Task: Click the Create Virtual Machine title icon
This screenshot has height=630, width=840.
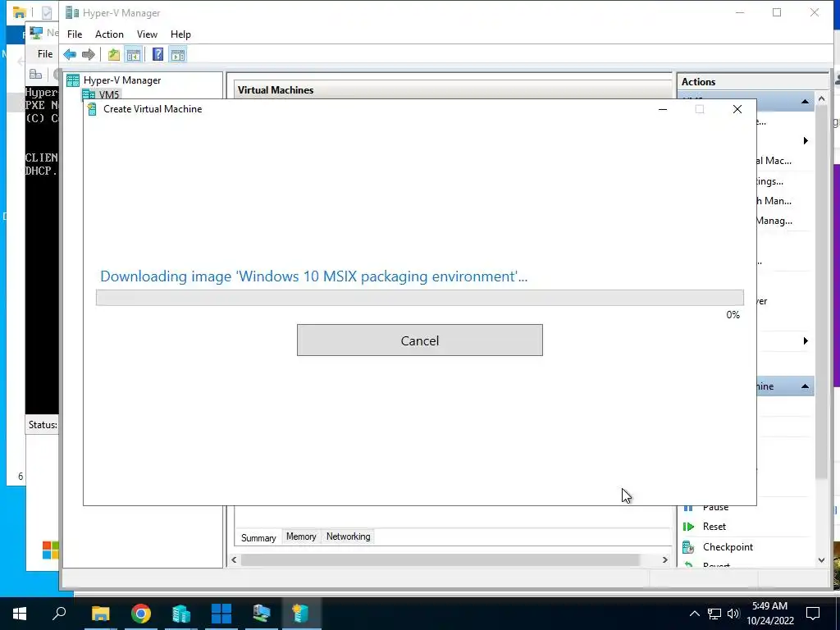Action: tap(92, 109)
